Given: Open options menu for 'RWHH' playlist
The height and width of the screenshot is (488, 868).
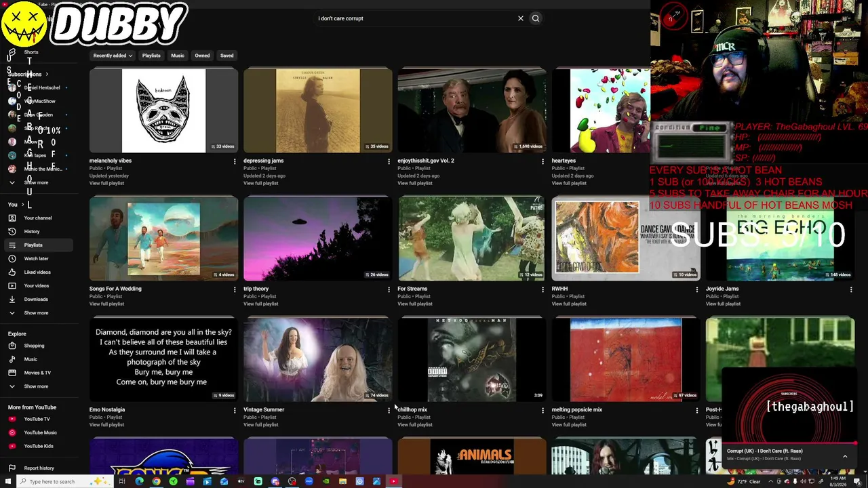Looking at the screenshot, I should pyautogui.click(x=696, y=289).
